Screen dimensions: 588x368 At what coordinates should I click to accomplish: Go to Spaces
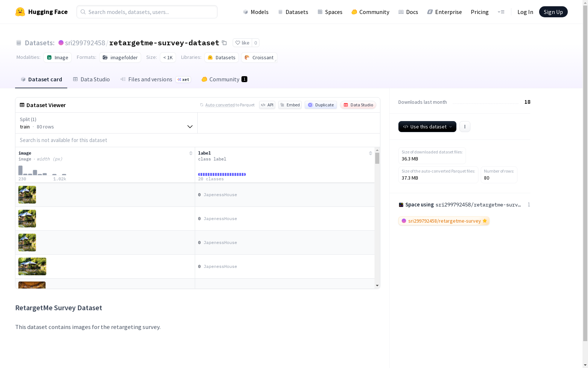point(330,12)
